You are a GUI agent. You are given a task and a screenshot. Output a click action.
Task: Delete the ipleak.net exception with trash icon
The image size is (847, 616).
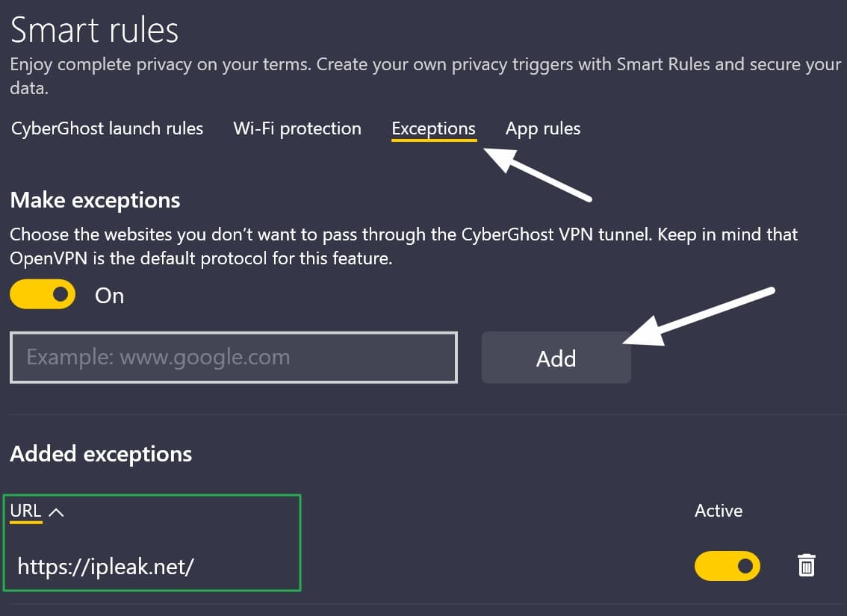point(807,565)
